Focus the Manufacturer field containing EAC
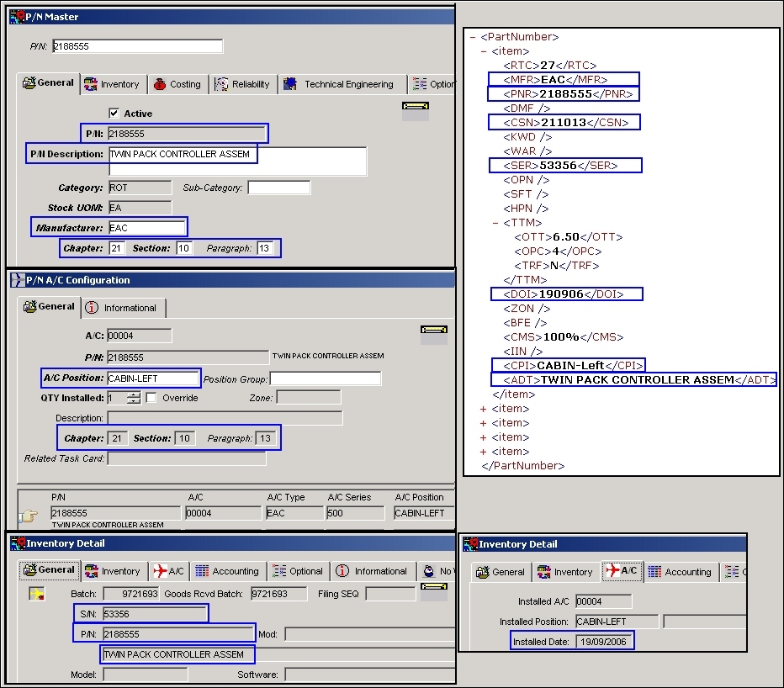784x688 pixels. tap(147, 228)
